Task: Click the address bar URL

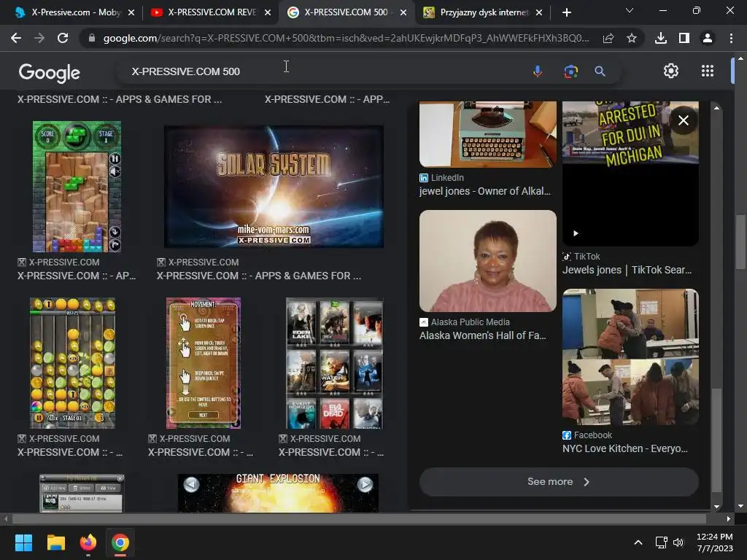Action: pyautogui.click(x=346, y=38)
